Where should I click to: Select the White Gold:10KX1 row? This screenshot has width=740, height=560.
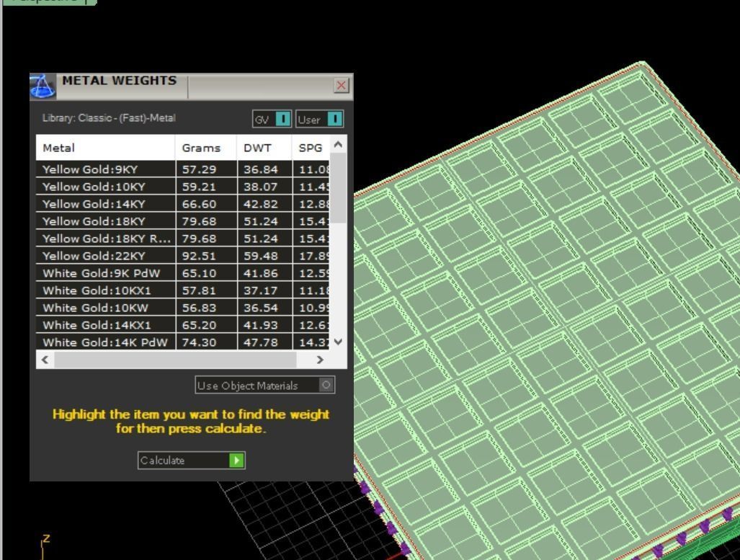coord(182,290)
